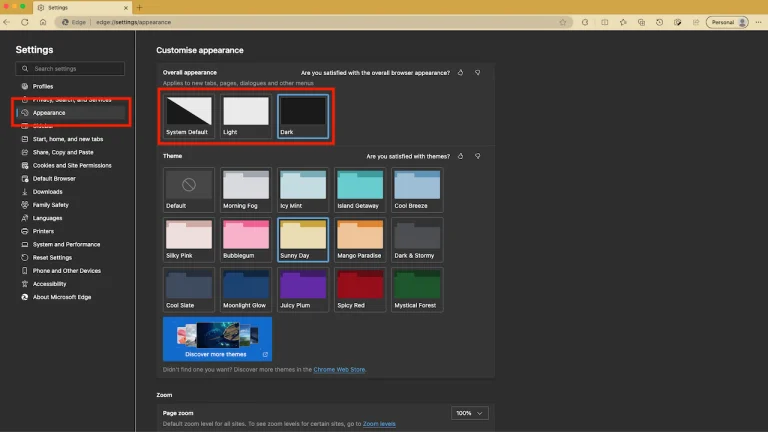Open the Chrome Web Store link
The width and height of the screenshot is (768, 432).
[339, 369]
